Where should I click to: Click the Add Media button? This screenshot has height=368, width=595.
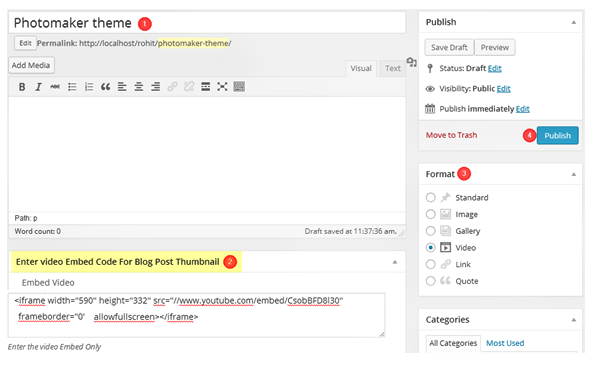coord(31,65)
